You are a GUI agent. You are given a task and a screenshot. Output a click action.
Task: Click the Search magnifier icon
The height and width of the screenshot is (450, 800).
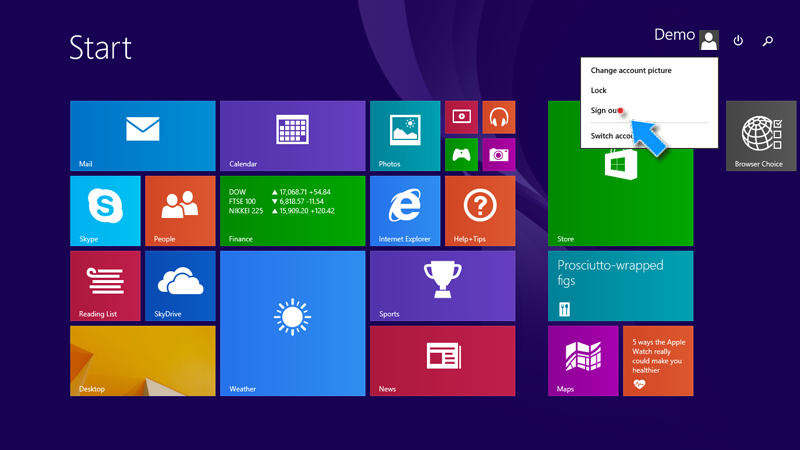pyautogui.click(x=768, y=41)
